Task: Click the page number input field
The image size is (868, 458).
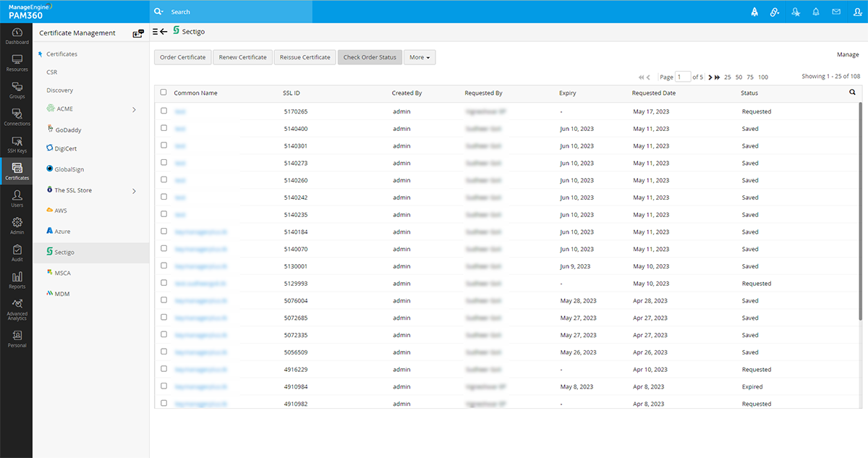Action: (x=683, y=77)
